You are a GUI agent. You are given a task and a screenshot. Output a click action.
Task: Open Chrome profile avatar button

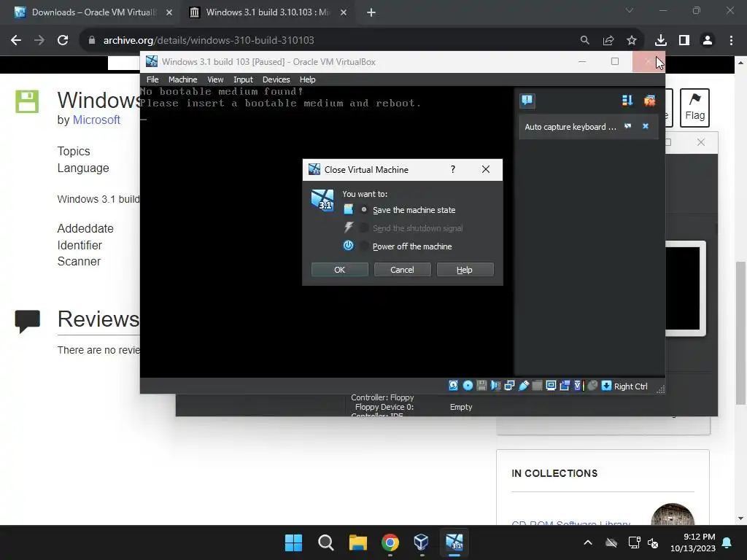click(708, 40)
